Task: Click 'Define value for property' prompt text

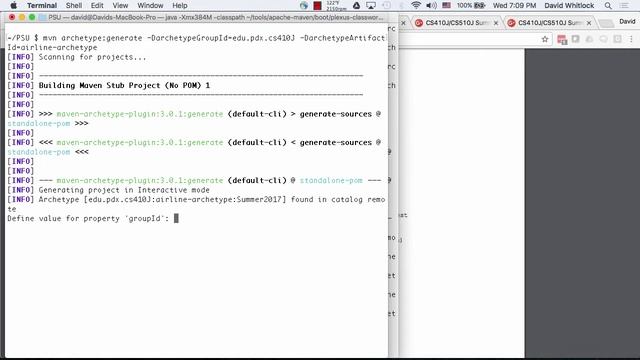Action: pos(88,218)
